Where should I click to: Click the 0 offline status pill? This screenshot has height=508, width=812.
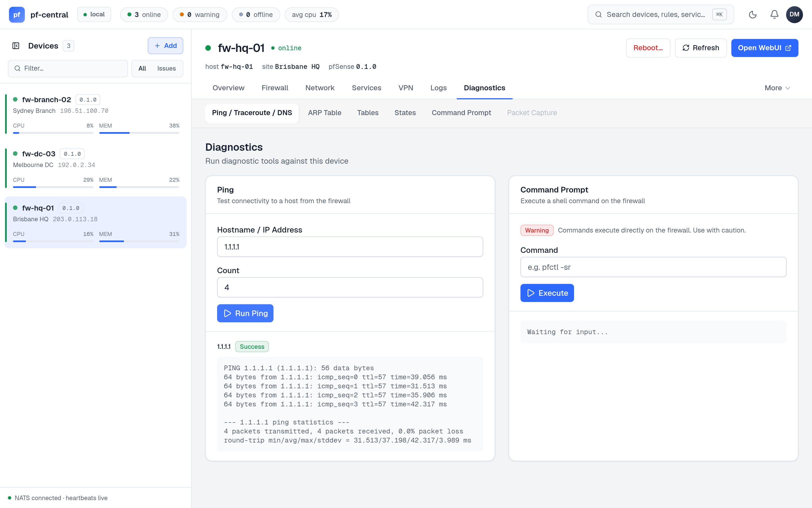tap(256, 14)
